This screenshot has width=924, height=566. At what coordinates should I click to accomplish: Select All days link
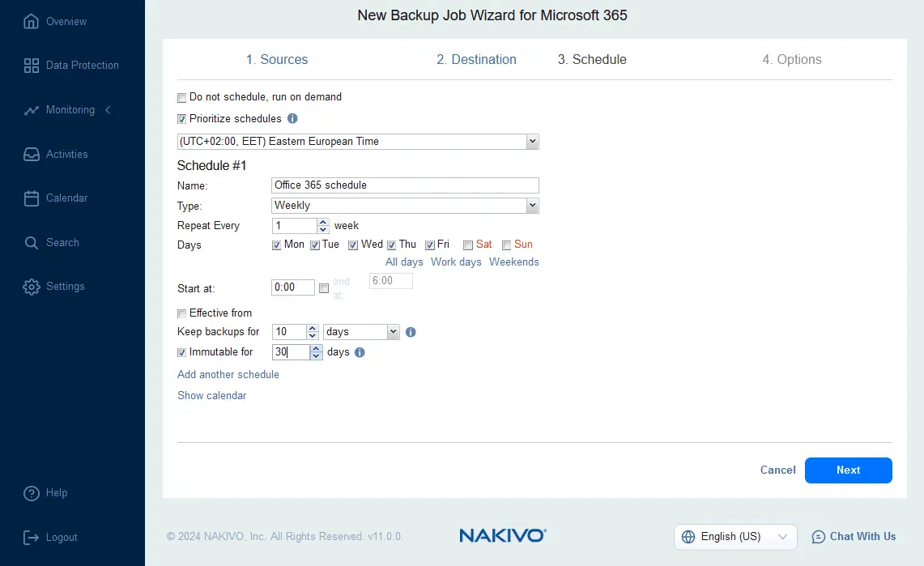pyautogui.click(x=404, y=262)
